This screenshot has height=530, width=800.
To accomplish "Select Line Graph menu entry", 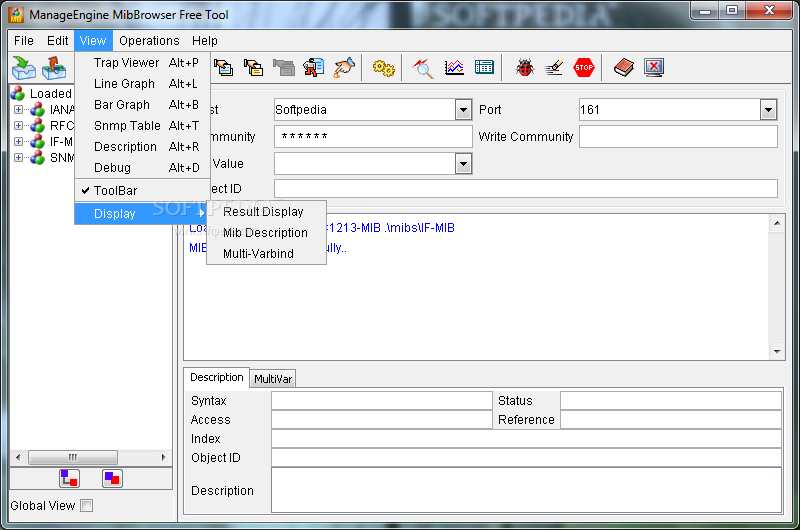I will pos(143,84).
